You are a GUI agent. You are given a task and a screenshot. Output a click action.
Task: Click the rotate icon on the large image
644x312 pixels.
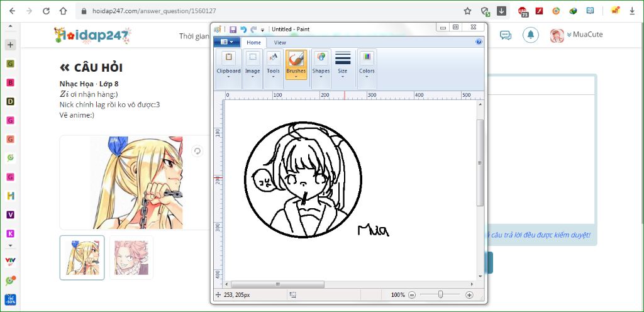197,152
